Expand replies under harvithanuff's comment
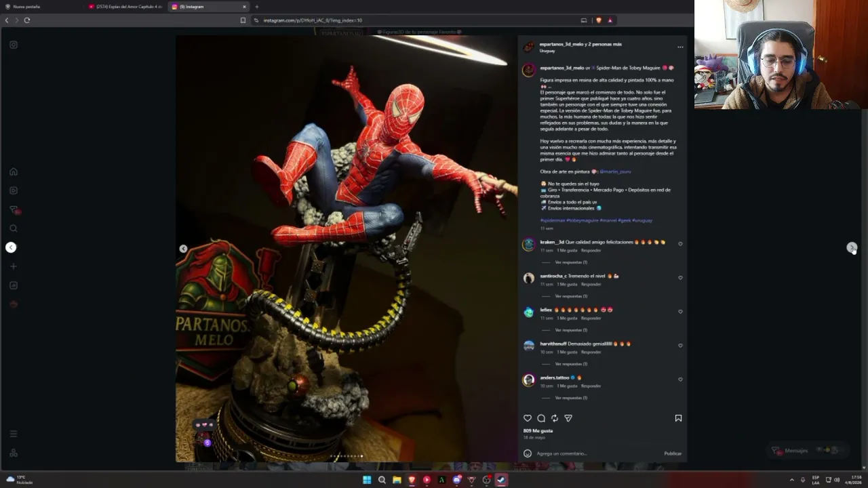This screenshot has height=488, width=868. pos(571,364)
